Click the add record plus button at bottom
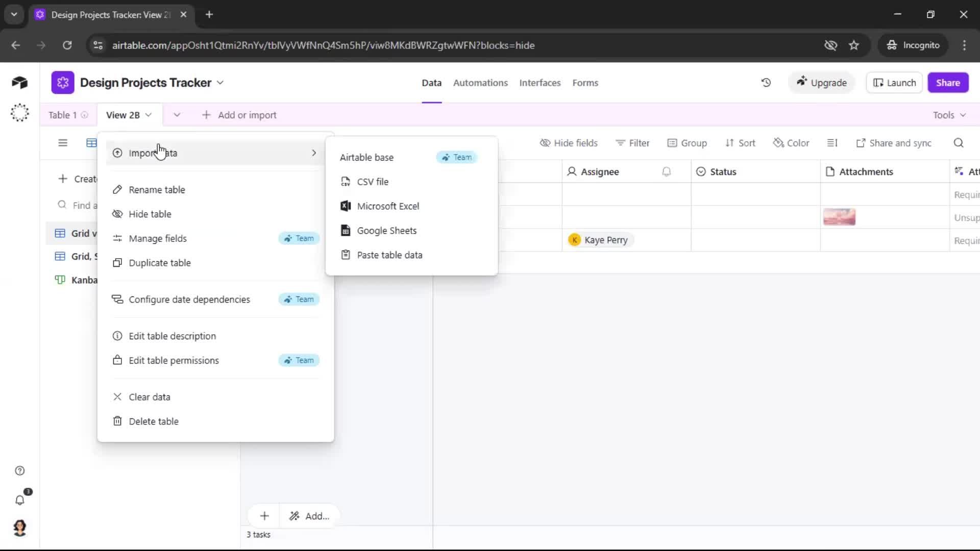Image resolution: width=980 pixels, height=551 pixels. (264, 516)
